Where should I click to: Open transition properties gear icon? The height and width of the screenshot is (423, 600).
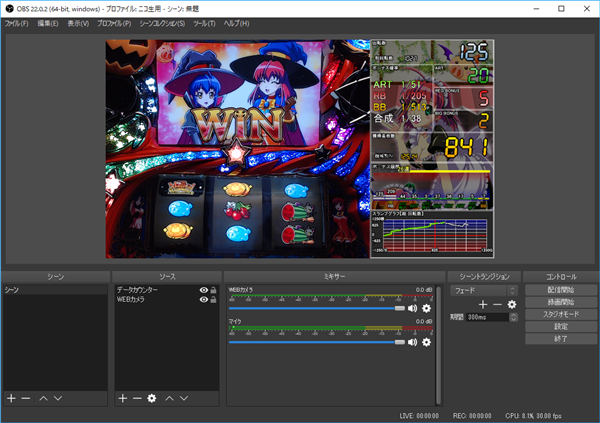[x=512, y=304]
